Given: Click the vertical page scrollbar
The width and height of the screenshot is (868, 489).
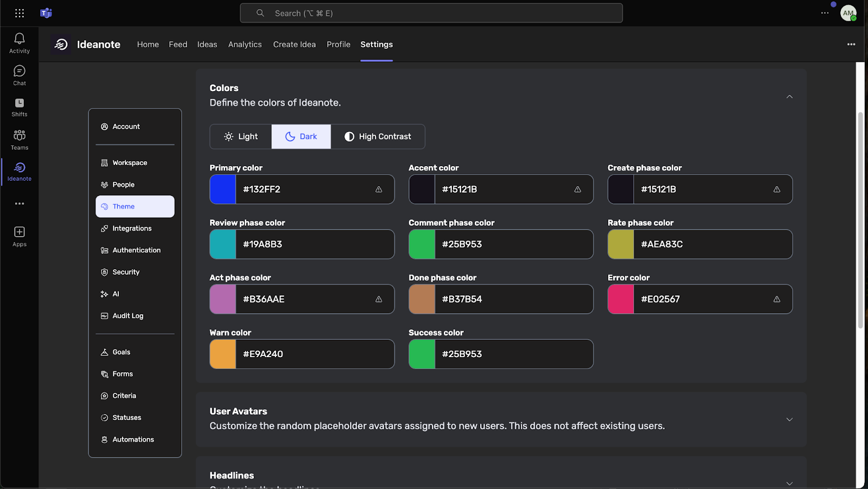Looking at the screenshot, I should coord(860,220).
